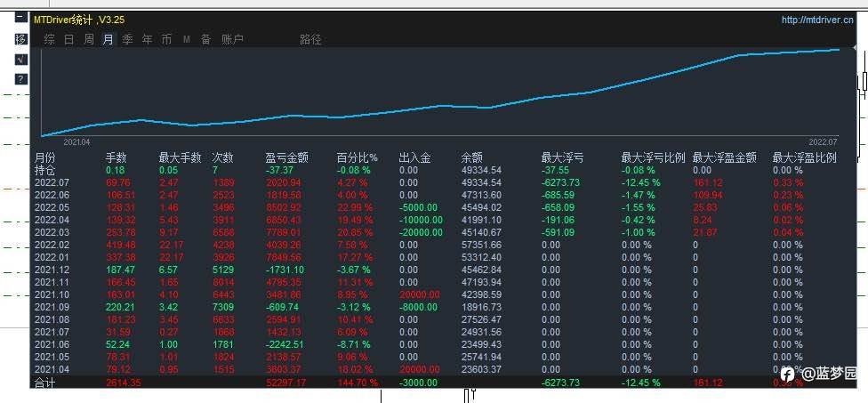Switch to the 日 daily tab
Image resolution: width=868 pixels, height=403 pixels.
click(x=69, y=39)
